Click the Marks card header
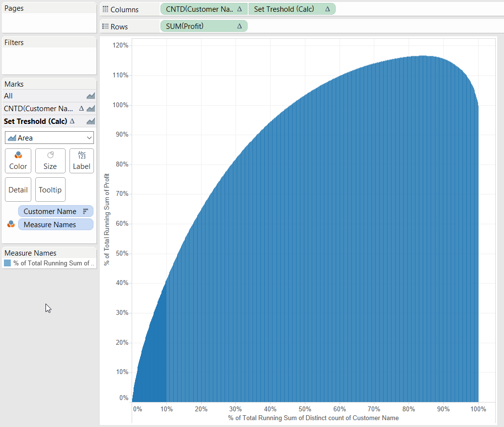Image resolution: width=504 pixels, height=427 pixels. (14, 84)
